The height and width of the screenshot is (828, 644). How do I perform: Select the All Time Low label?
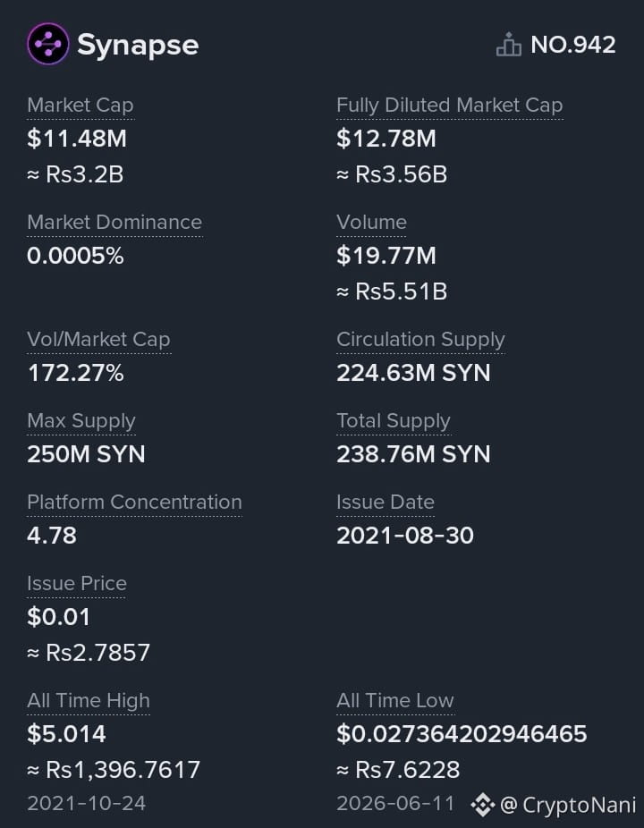(395, 701)
